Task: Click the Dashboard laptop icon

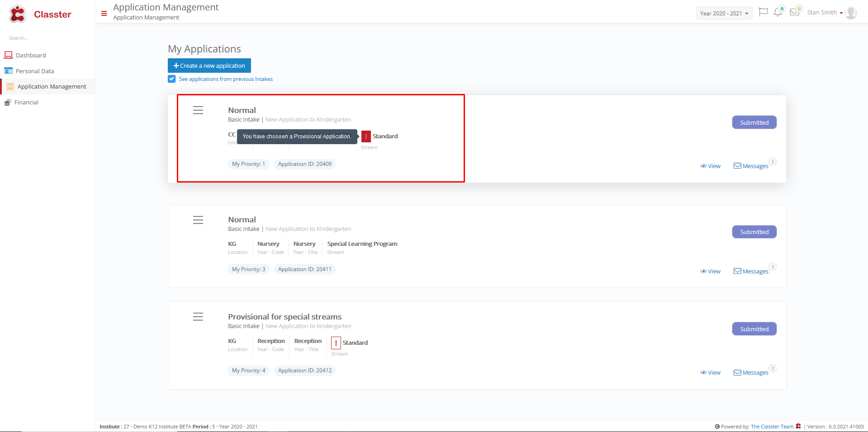Action: click(9, 55)
